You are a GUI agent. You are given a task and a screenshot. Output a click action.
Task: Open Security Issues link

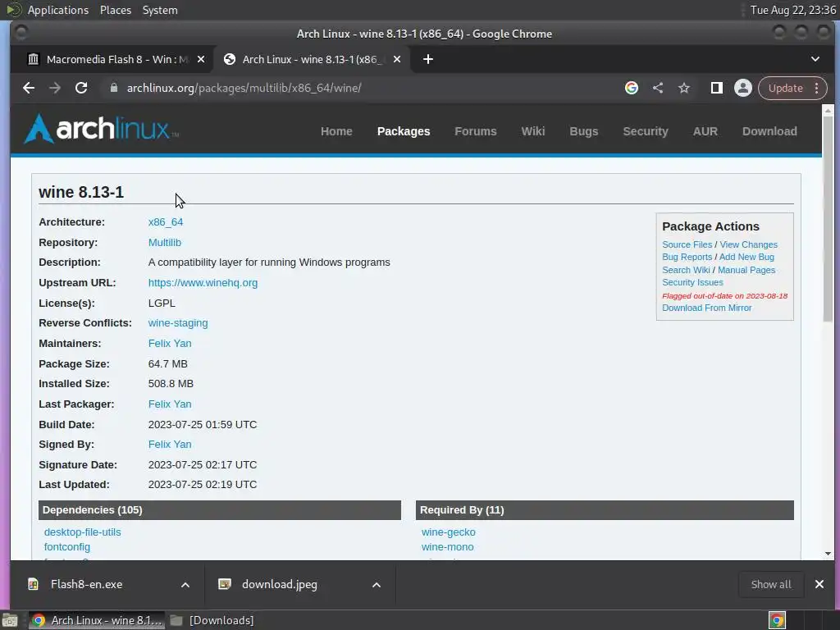(692, 282)
